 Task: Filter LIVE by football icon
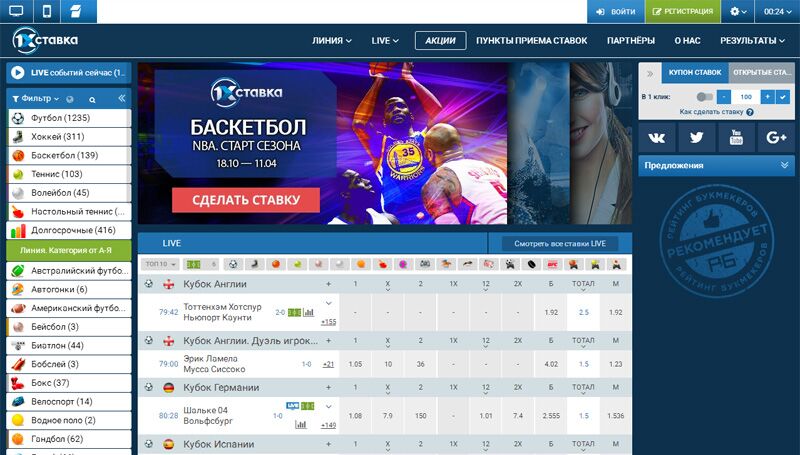tap(233, 264)
